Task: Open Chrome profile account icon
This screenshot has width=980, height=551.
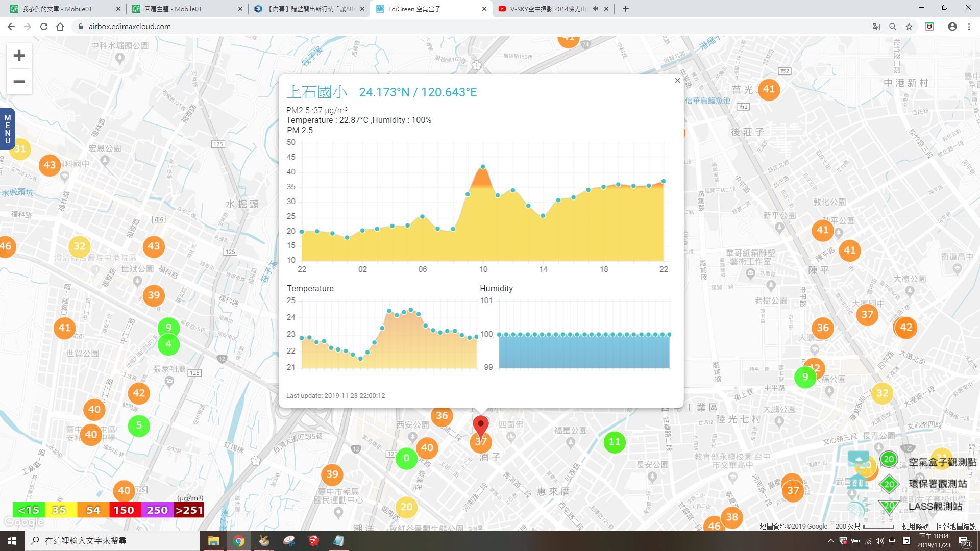Action: click(x=952, y=27)
